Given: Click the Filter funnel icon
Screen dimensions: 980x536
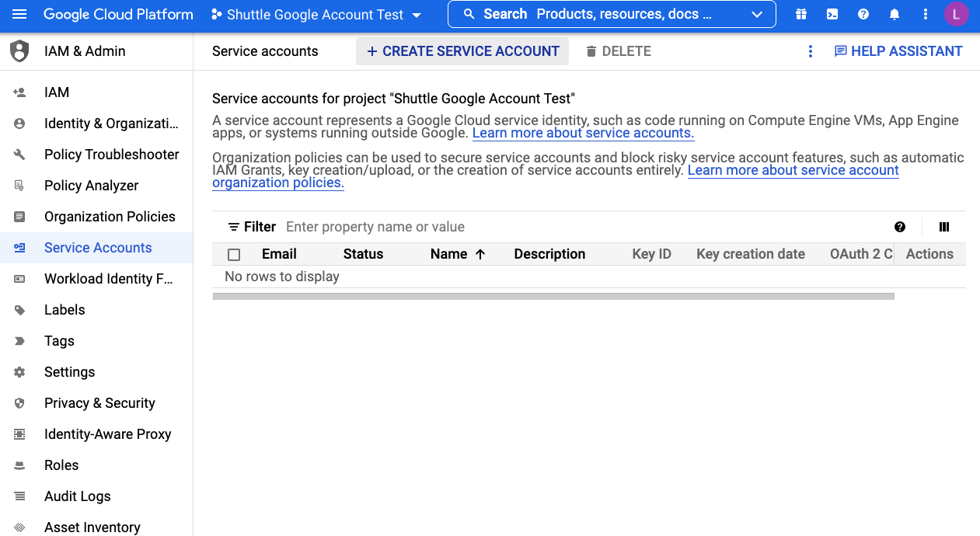Looking at the screenshot, I should (x=233, y=227).
